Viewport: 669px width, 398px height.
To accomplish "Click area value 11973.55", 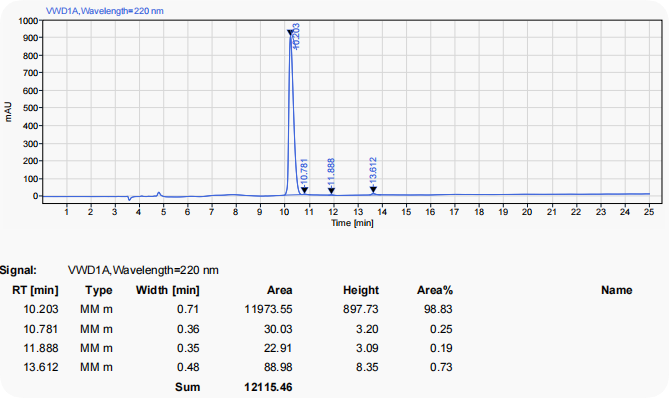I will click(268, 309).
